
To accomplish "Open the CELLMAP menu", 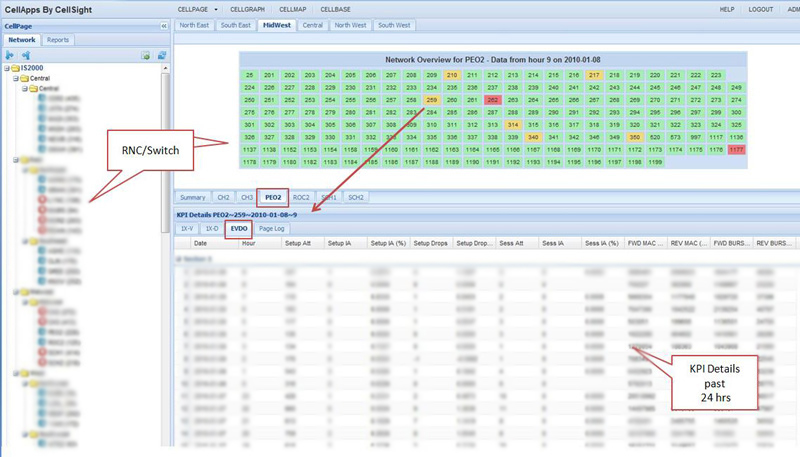I will (293, 9).
